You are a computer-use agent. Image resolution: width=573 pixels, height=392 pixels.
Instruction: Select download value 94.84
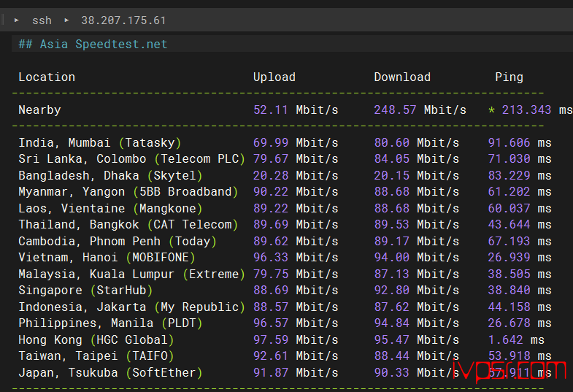coord(392,323)
